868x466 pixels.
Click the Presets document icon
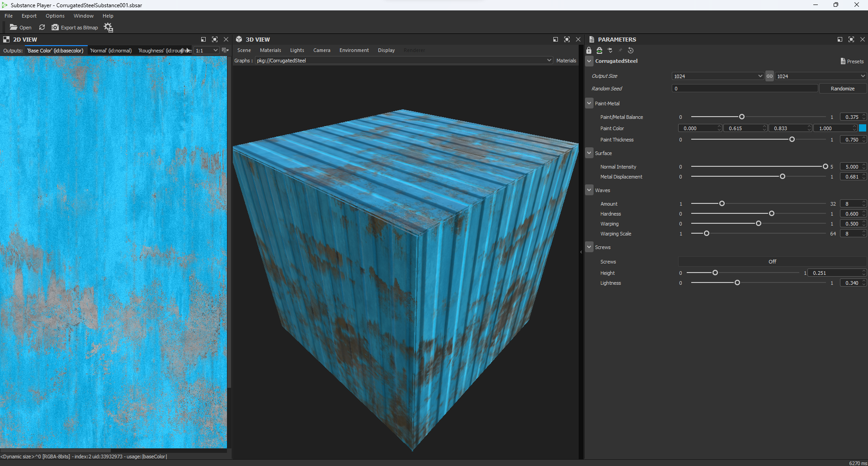coord(843,61)
